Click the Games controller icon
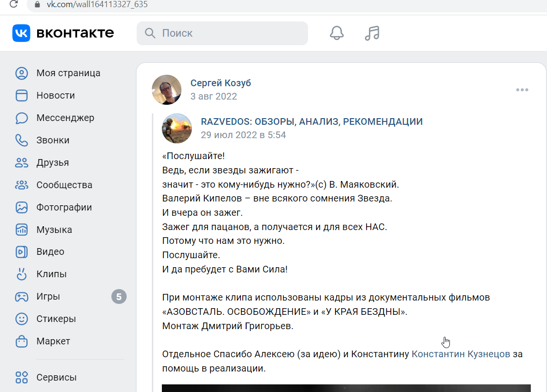 click(21, 297)
